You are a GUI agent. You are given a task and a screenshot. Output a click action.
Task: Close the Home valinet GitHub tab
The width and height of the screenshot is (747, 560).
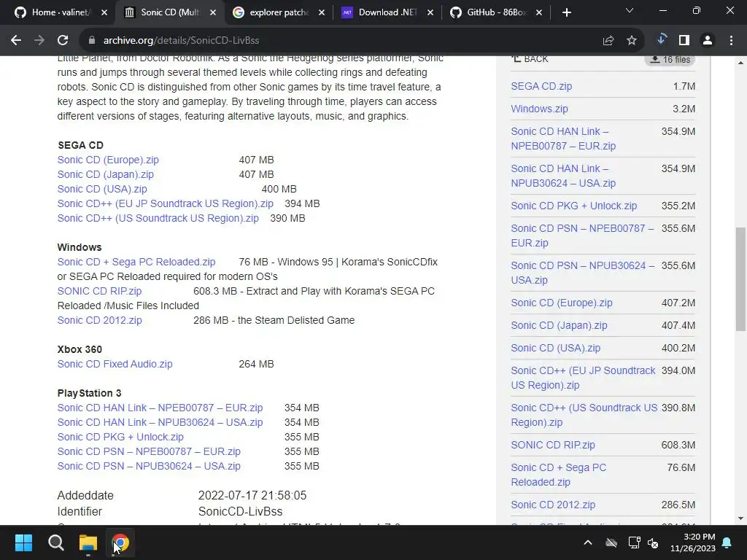click(104, 12)
